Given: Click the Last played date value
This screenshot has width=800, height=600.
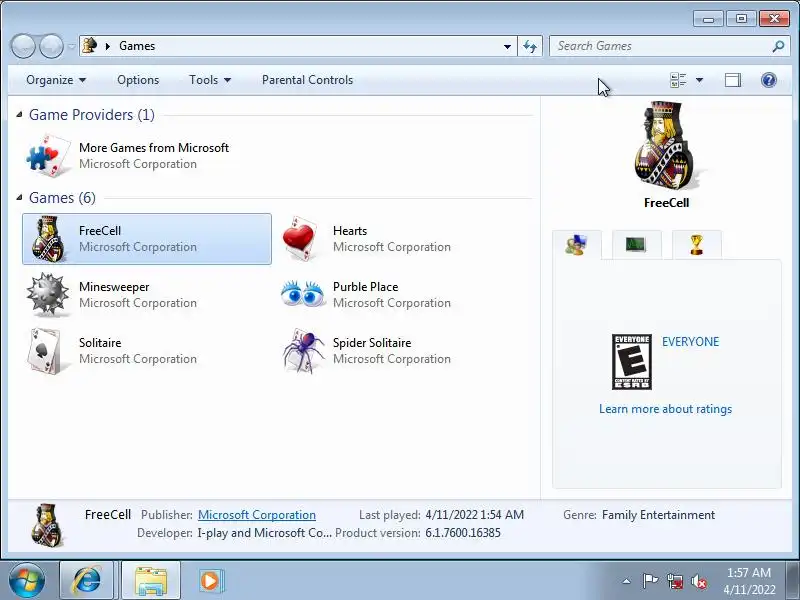Looking at the screenshot, I should point(474,515).
